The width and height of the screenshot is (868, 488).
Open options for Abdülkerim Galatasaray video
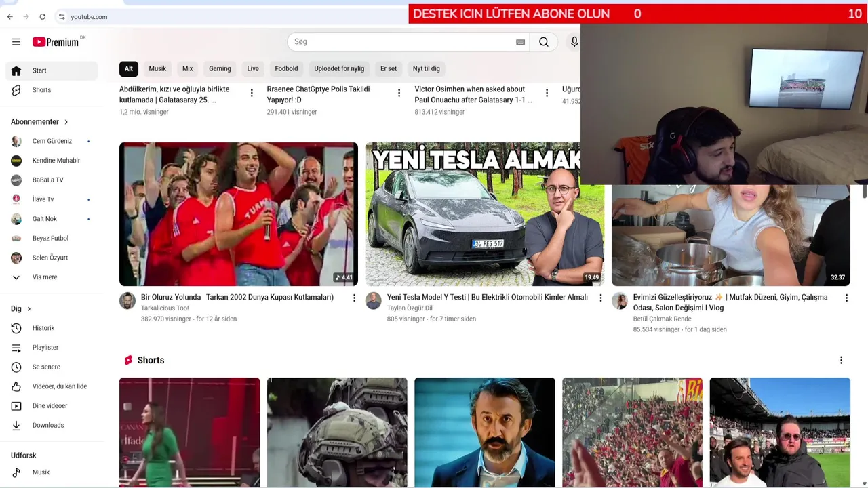(252, 93)
